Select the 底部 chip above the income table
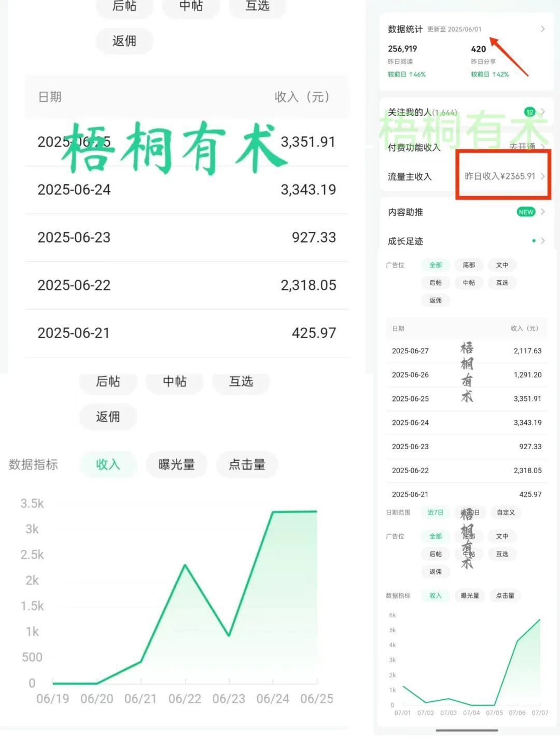This screenshot has width=560, height=747. [469, 265]
